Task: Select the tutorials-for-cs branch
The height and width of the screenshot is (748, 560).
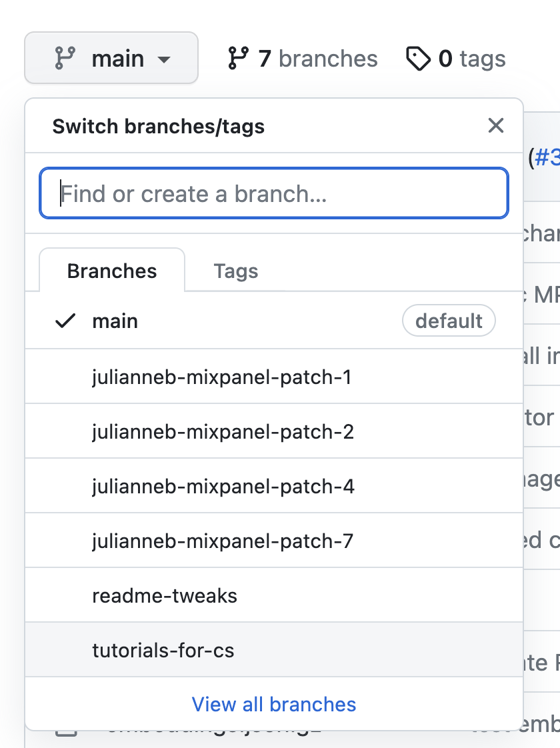Action: pyautogui.click(x=163, y=650)
